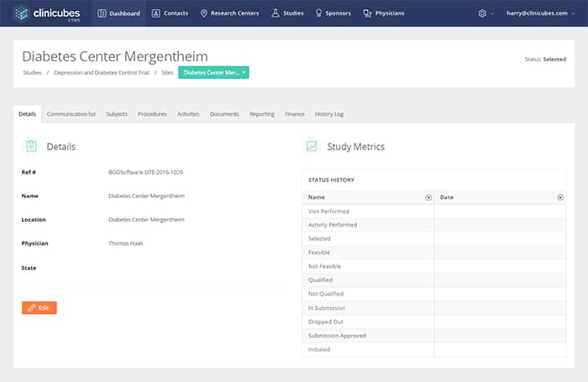The width and height of the screenshot is (588, 382).
Task: Click the Physicians stethoscope icon
Action: coord(367,13)
